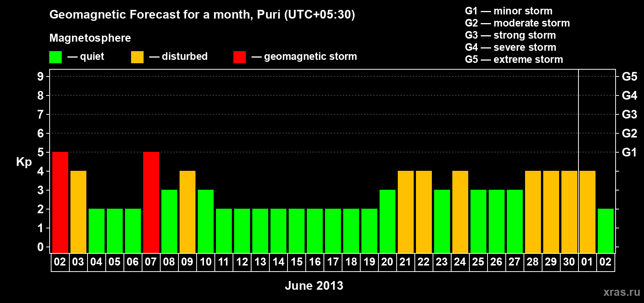
Task: Select the orange bar for June 03
Action: click(78, 212)
